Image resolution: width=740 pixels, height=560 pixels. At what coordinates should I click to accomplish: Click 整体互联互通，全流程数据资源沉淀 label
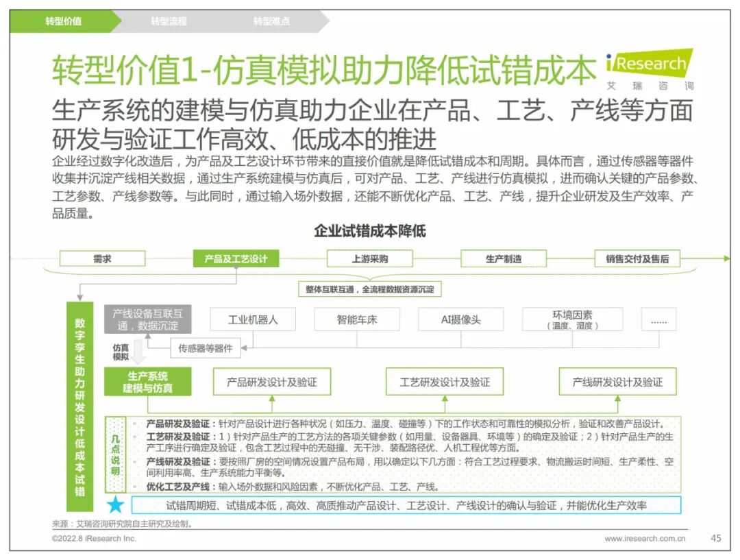370,289
